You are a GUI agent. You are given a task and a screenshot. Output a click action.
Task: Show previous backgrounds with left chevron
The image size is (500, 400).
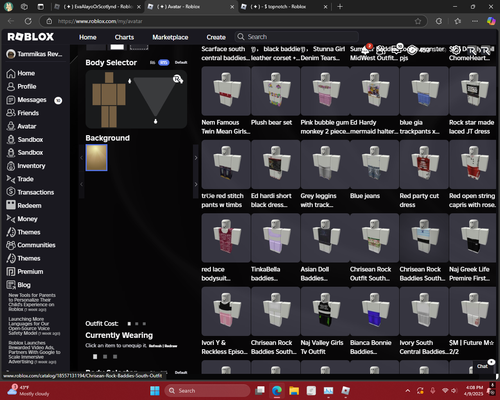81,158
